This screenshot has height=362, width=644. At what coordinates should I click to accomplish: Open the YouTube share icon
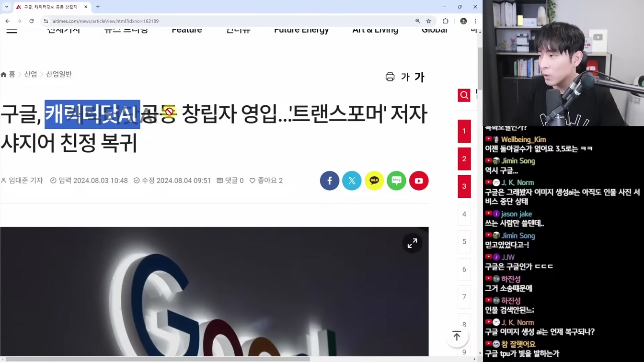click(419, 181)
